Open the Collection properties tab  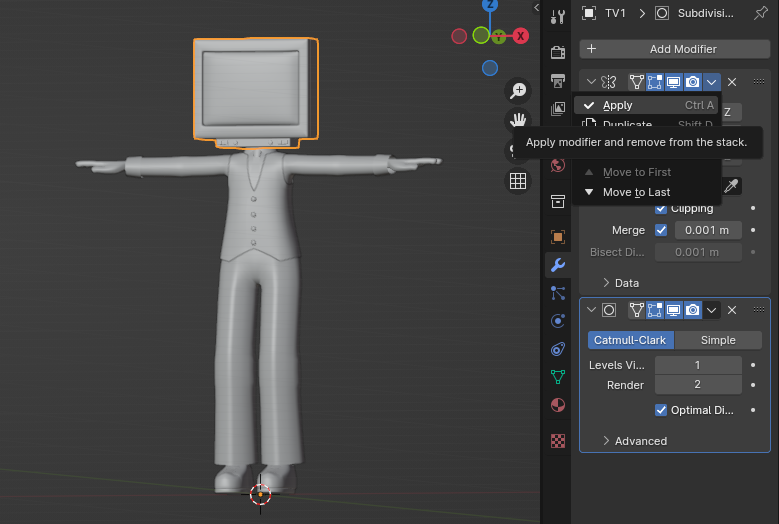(557, 201)
